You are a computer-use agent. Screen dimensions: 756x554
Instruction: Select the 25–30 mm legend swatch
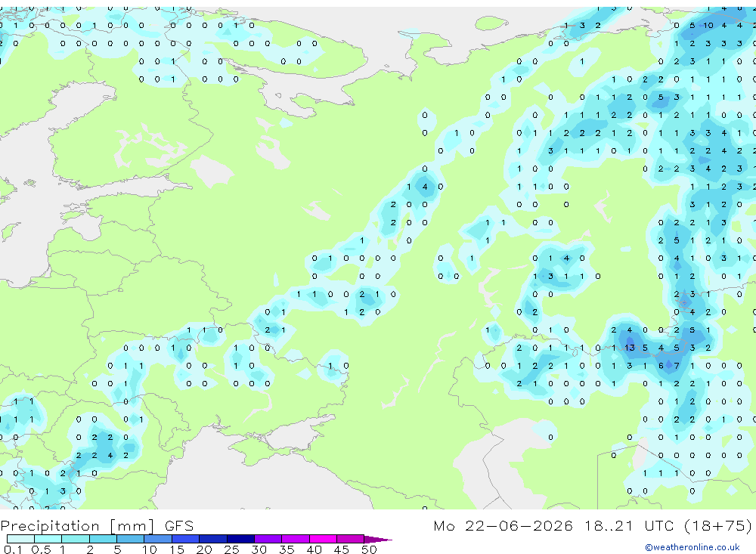[240, 539]
